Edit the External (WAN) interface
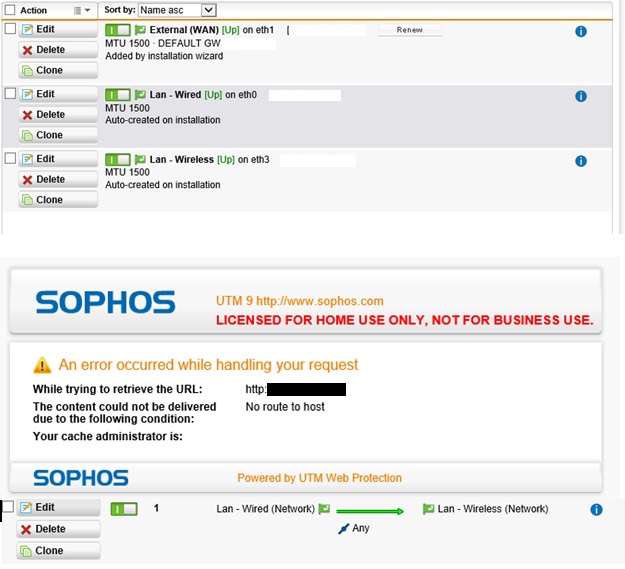This screenshot has height=569, width=625. point(58,29)
